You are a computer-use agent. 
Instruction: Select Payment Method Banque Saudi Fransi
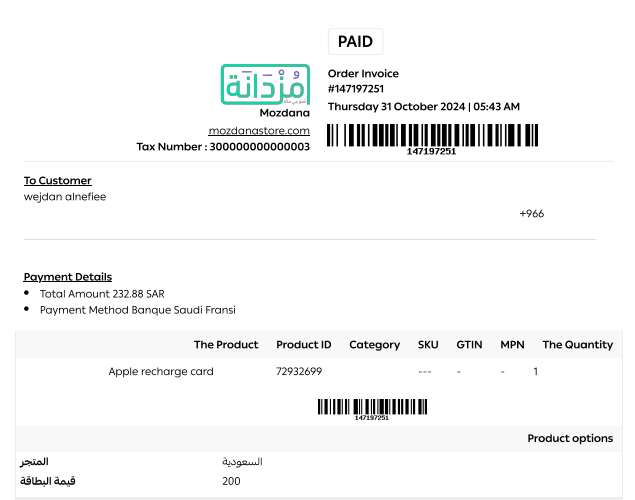pos(138,310)
